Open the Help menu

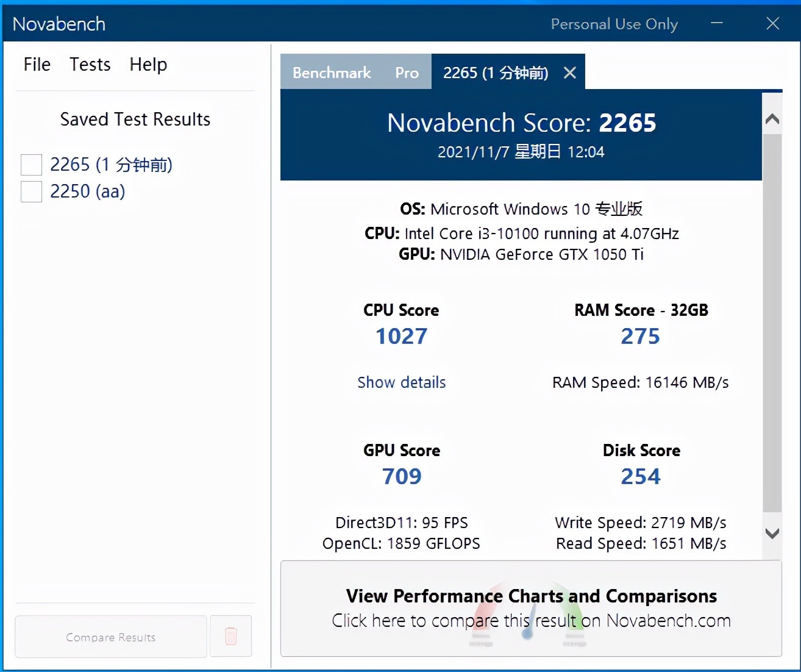148,65
